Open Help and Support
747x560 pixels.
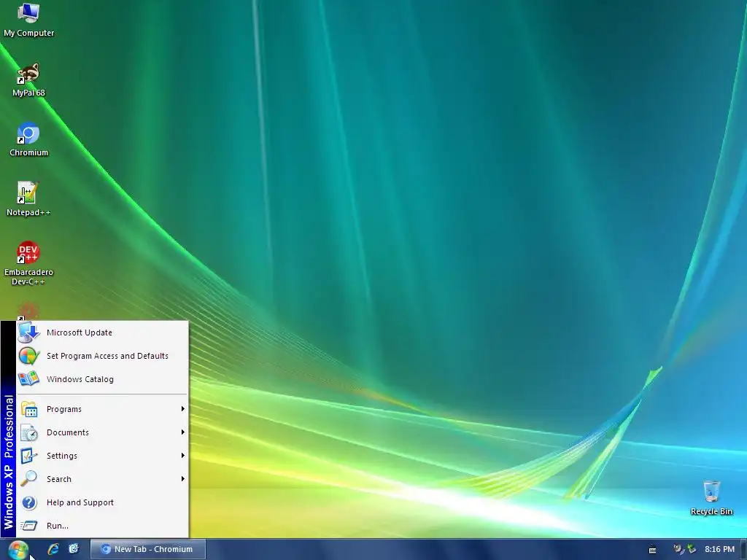102,502
